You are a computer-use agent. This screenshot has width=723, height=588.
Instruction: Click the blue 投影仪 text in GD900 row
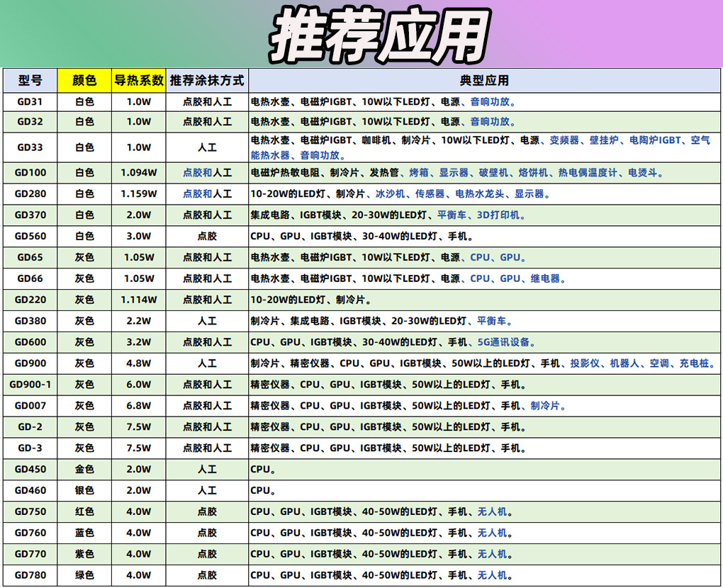click(x=585, y=363)
